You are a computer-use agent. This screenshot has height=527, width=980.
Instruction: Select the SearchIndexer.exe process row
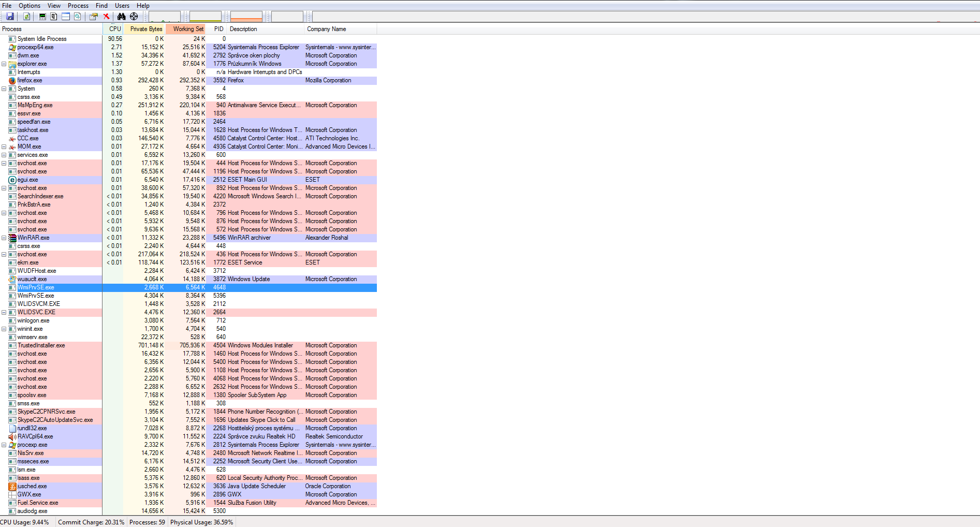[x=188, y=196]
